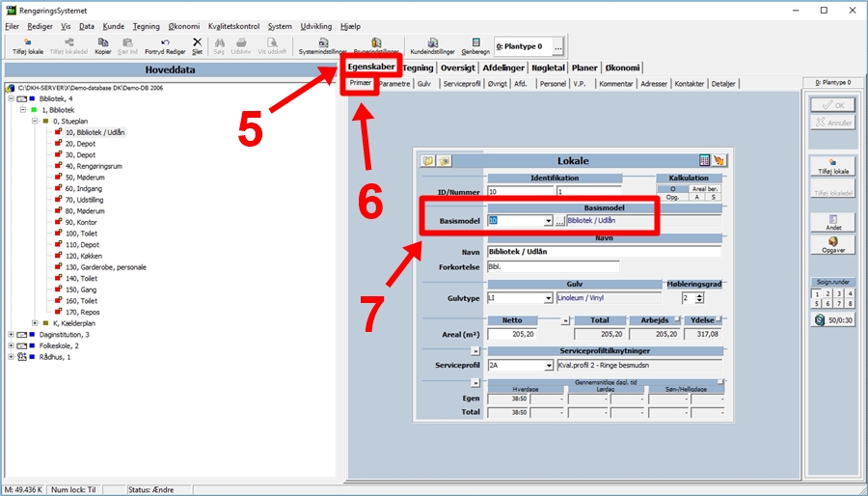Click the Navn input field

tap(604, 252)
